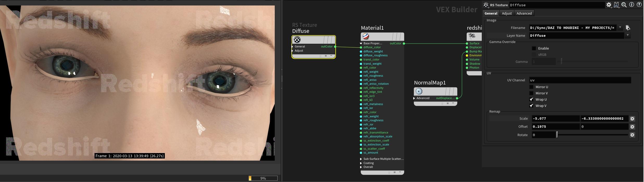Image resolution: width=644 pixels, height=182 pixels.
Task: Expand Advanced group on NormalMap1 node
Action: (414, 98)
